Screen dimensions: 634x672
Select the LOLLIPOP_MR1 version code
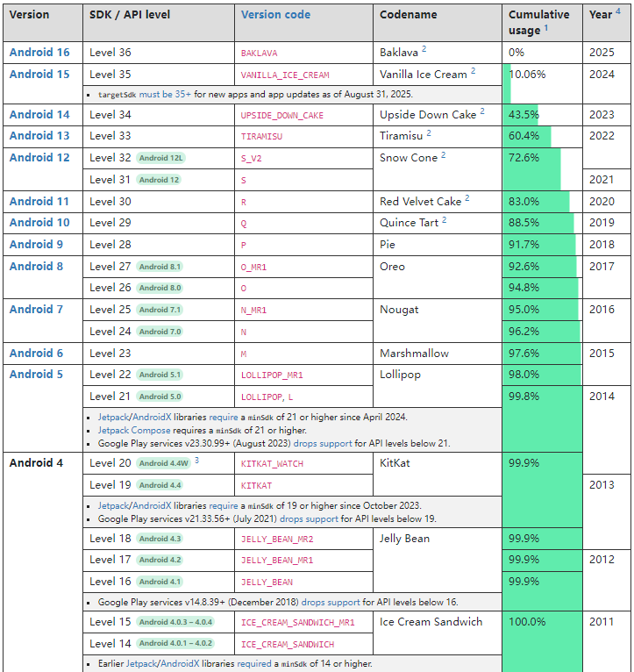click(272, 375)
